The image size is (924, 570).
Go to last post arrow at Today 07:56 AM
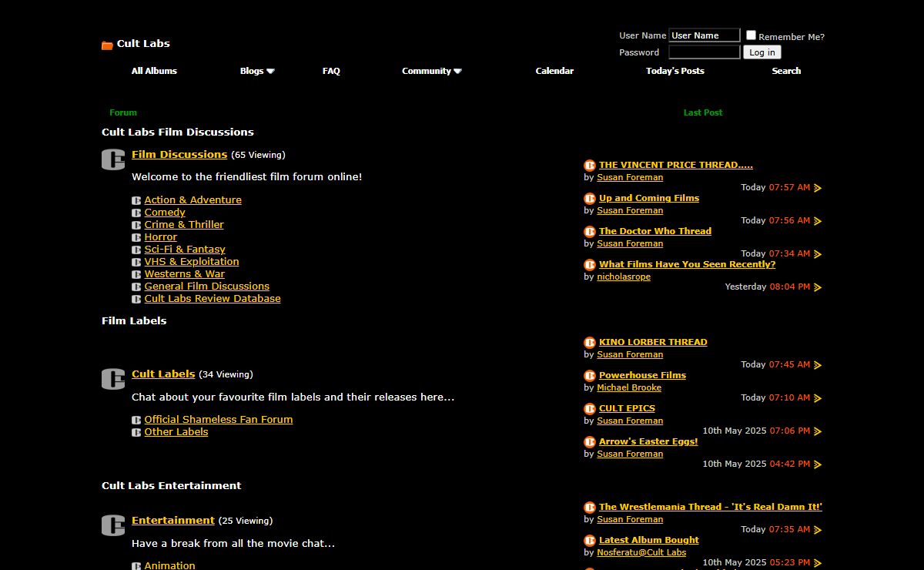point(818,221)
